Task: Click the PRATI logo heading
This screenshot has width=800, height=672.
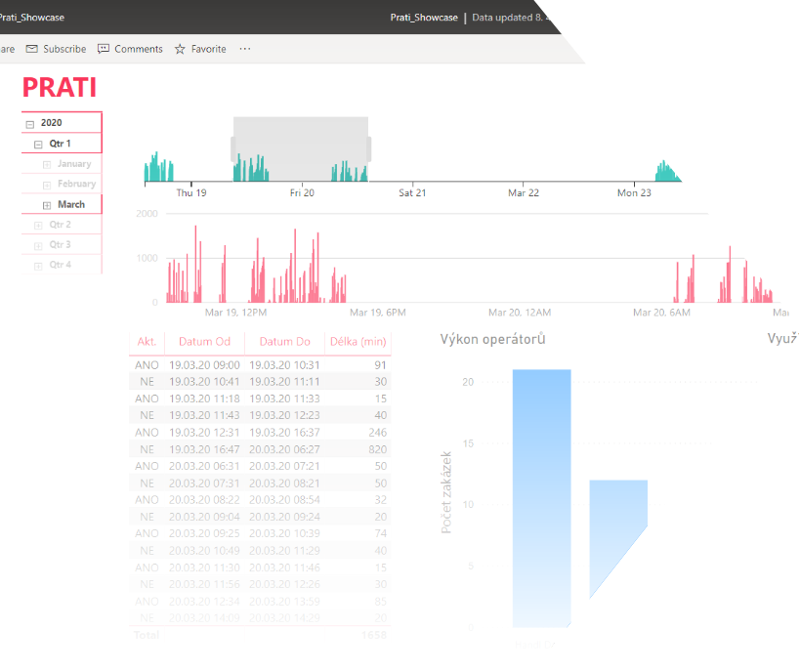Action: point(60,87)
